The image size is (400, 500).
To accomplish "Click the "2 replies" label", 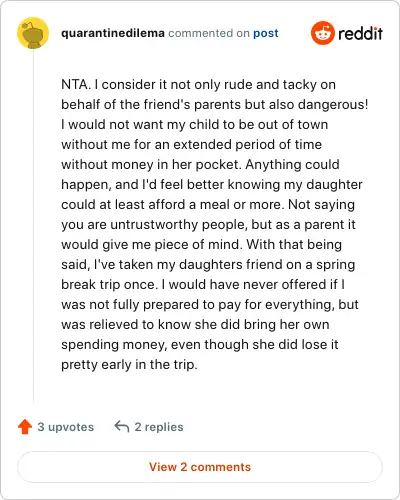I will click(159, 427).
